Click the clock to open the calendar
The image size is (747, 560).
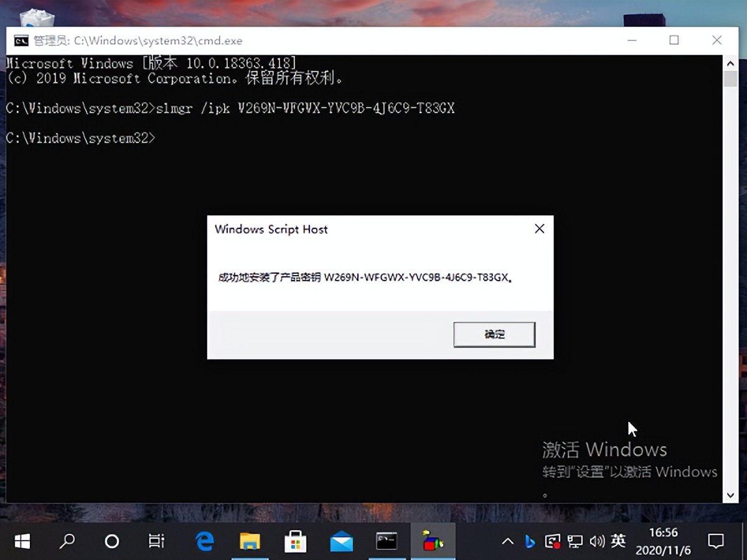coord(662,541)
